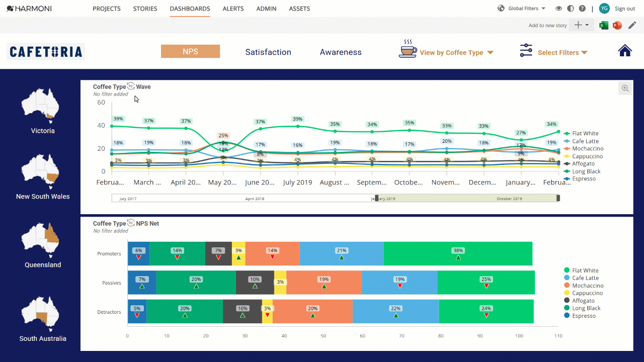Click the Cafetoria logo
The height and width of the screenshot is (362, 644).
tap(46, 52)
